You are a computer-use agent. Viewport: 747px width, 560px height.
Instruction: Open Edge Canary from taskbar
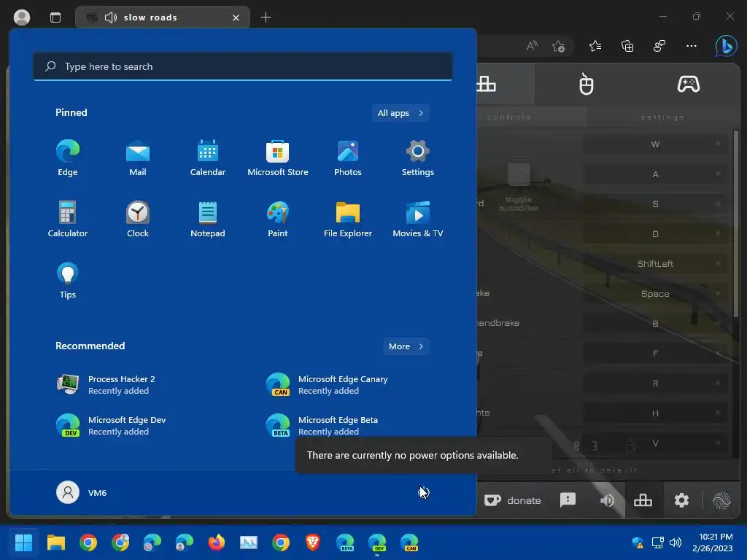[x=409, y=542]
